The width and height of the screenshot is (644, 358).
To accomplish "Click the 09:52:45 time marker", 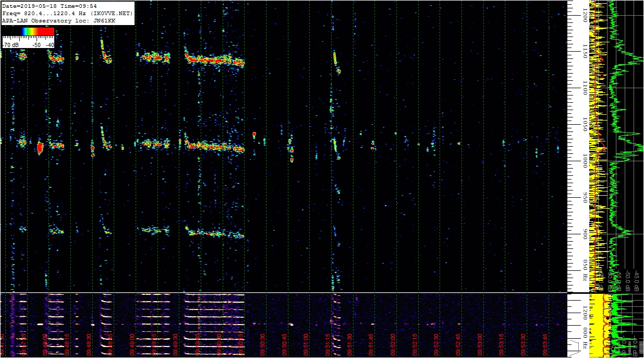I will click(x=459, y=345).
